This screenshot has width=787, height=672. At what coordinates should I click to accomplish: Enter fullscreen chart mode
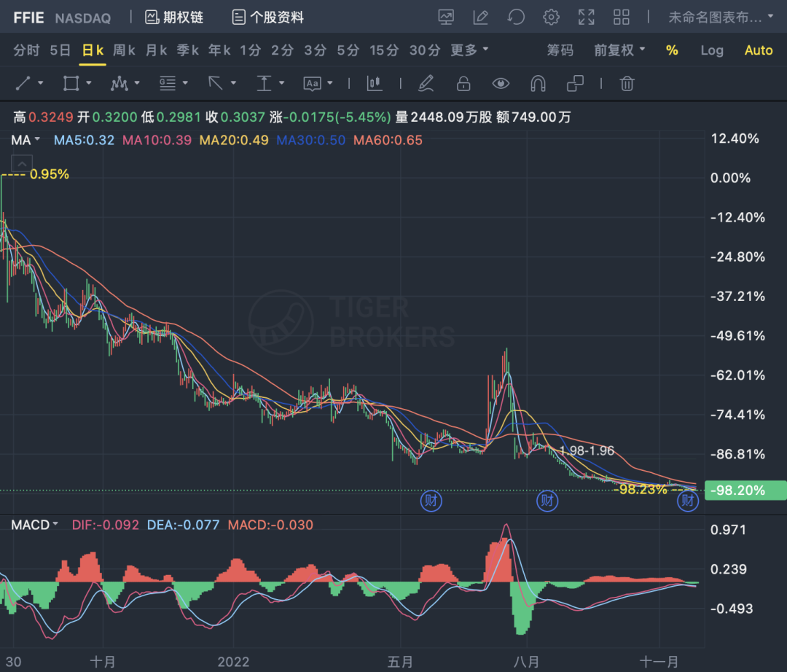(x=586, y=17)
